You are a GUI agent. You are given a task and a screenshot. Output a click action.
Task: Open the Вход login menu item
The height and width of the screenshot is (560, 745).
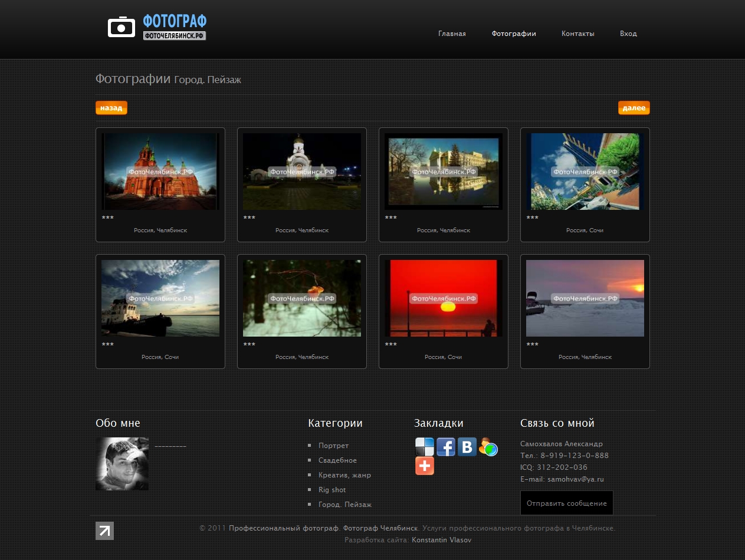coord(628,34)
